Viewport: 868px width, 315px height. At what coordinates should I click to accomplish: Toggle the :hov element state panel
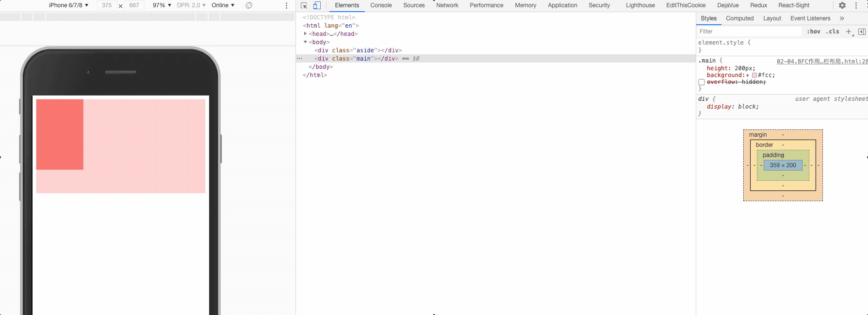pyautogui.click(x=814, y=31)
